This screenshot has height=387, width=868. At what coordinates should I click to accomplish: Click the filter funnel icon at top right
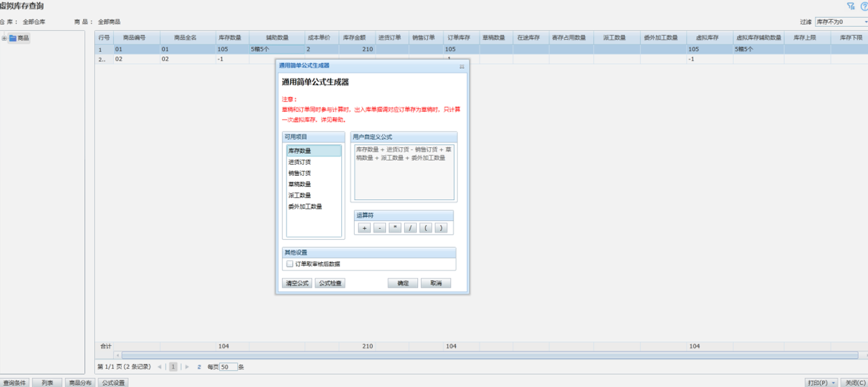tap(851, 6)
